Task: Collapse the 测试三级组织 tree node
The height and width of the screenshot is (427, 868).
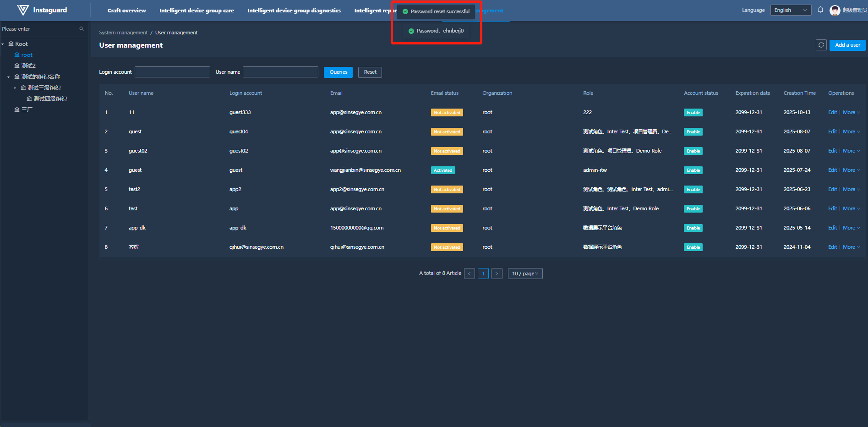Action: click(15, 88)
